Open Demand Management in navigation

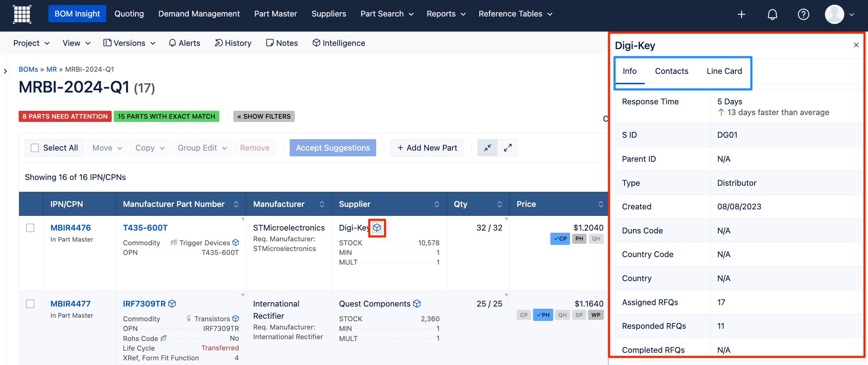coord(199,14)
